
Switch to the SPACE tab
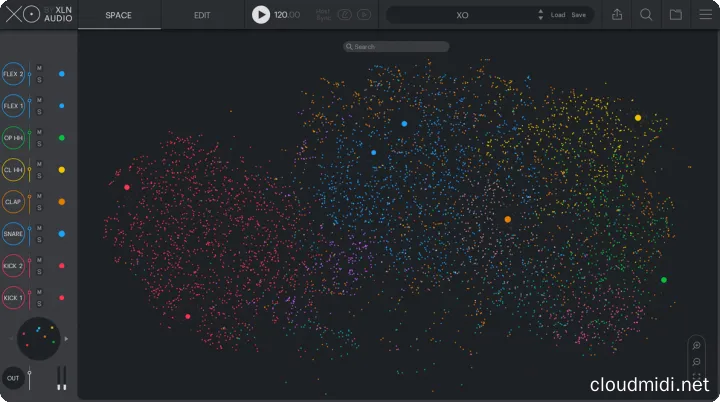119,15
